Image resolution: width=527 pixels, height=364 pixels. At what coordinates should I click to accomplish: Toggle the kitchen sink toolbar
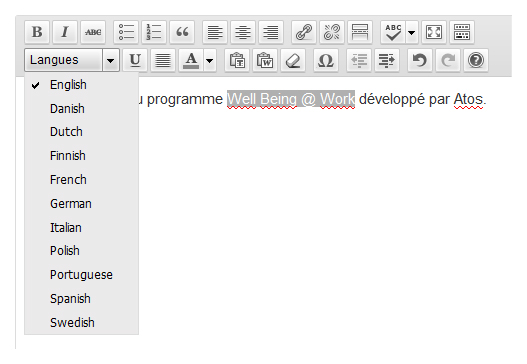[462, 32]
